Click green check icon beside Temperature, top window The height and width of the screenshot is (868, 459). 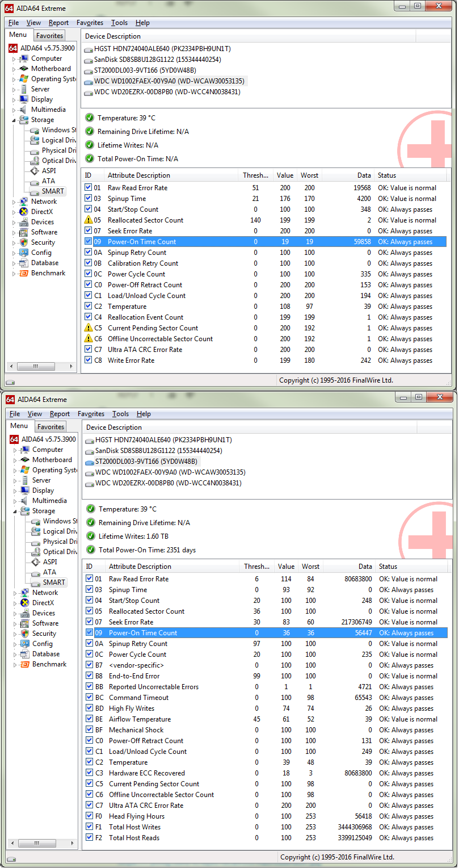[x=90, y=118]
